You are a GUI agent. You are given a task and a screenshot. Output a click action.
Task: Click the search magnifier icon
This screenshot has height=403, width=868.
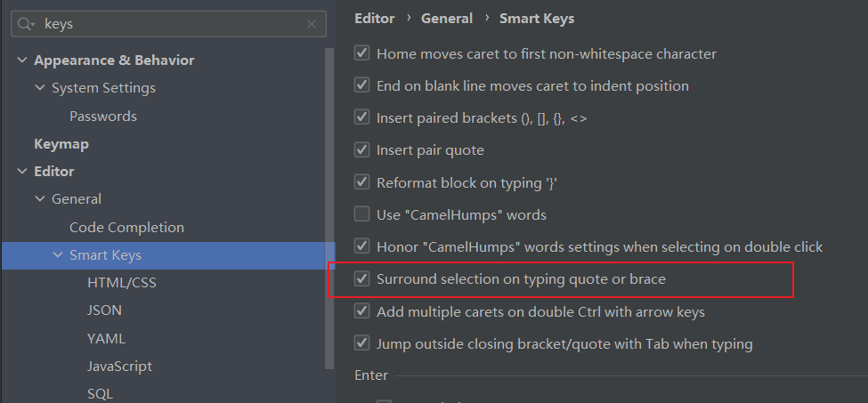[x=27, y=25]
